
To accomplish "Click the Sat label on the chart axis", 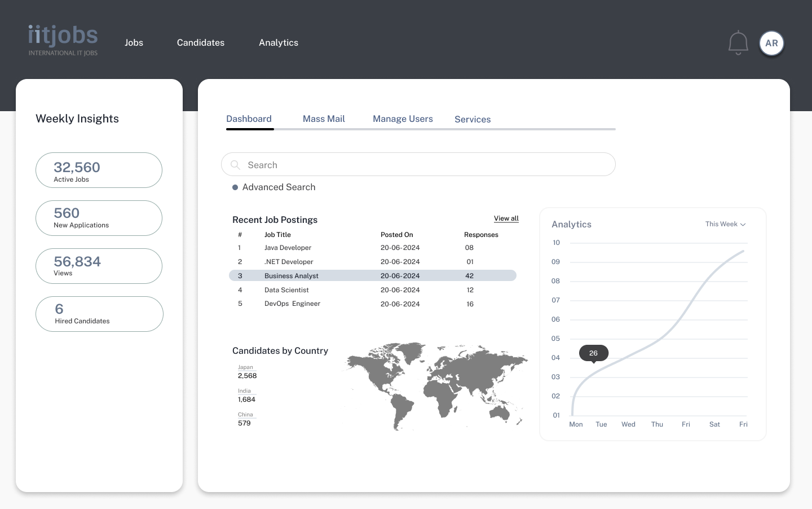I will 714,424.
